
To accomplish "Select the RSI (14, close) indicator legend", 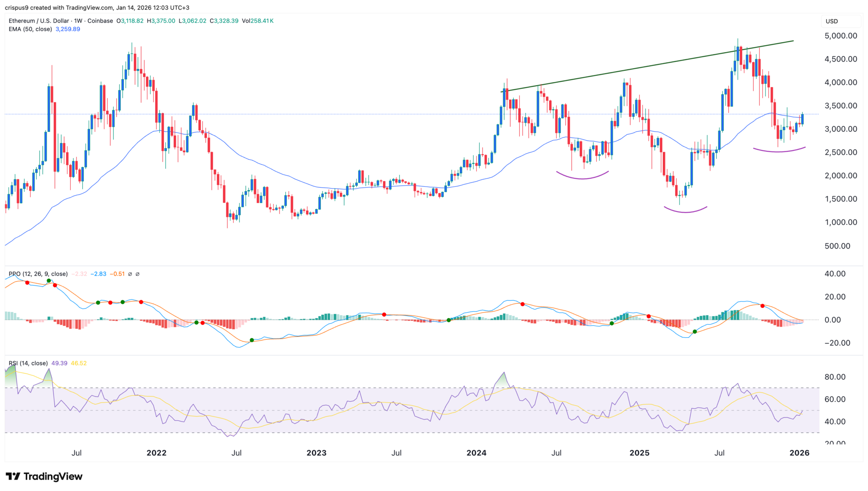I will click(x=28, y=363).
